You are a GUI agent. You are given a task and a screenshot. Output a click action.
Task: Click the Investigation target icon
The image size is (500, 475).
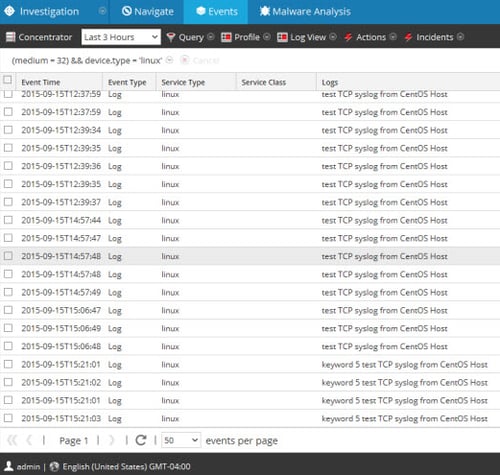[9, 11]
